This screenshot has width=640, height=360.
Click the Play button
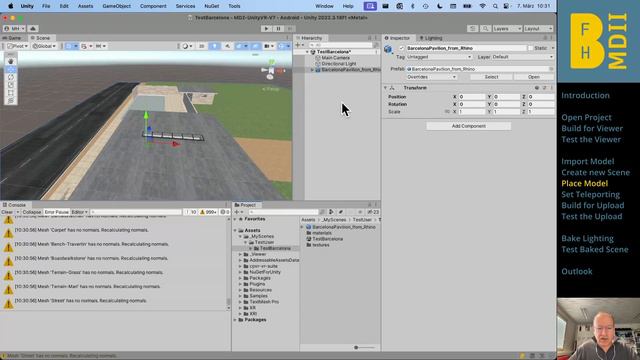pos(266,29)
